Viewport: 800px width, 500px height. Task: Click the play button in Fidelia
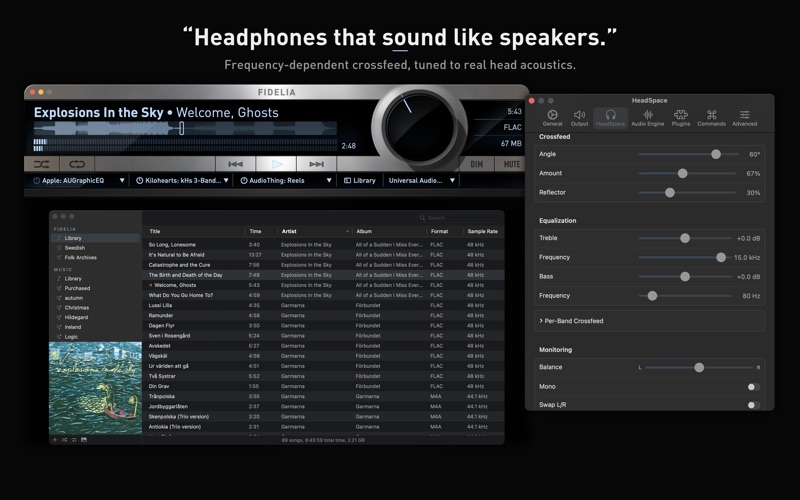pyautogui.click(x=276, y=164)
